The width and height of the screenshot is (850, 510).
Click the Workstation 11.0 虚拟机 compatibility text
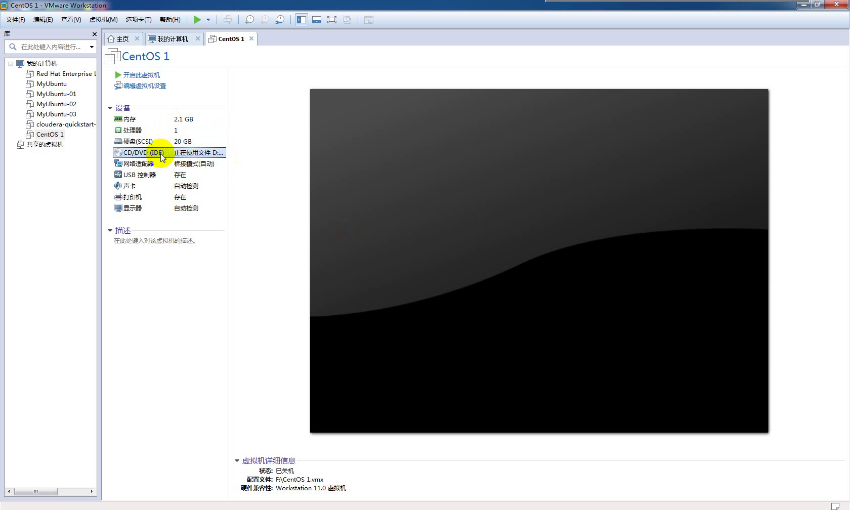(x=311, y=488)
